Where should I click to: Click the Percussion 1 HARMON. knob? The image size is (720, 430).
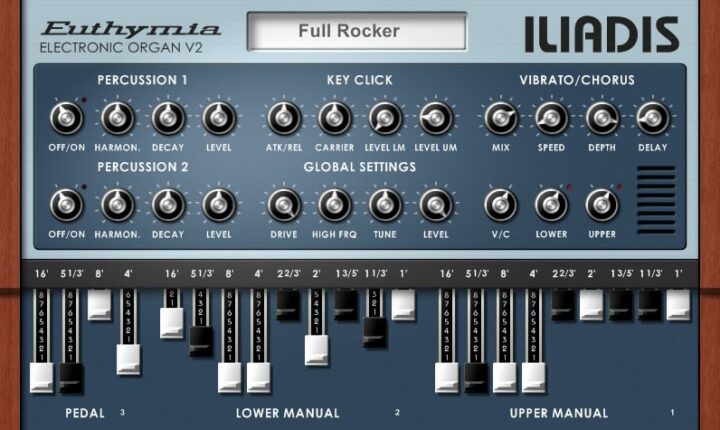click(x=117, y=119)
